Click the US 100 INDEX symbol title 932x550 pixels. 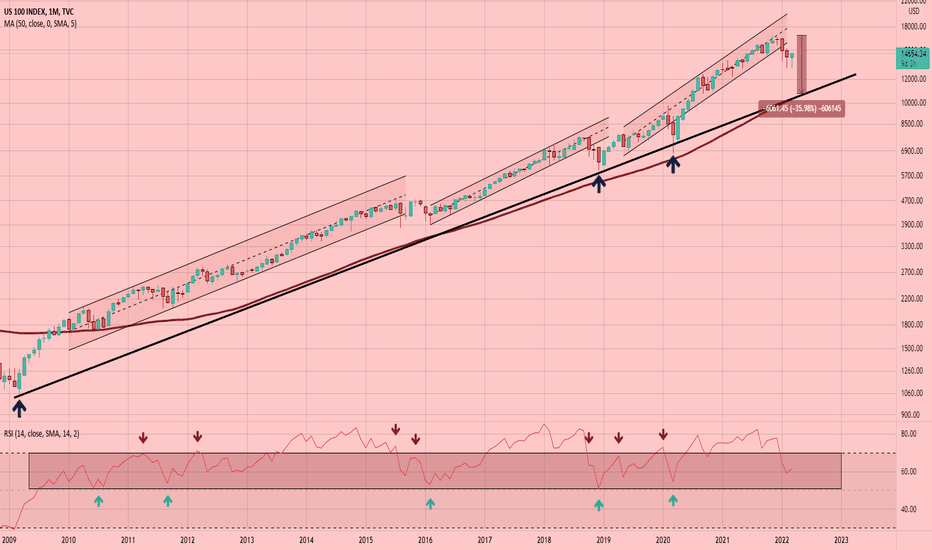pyautogui.click(x=39, y=12)
